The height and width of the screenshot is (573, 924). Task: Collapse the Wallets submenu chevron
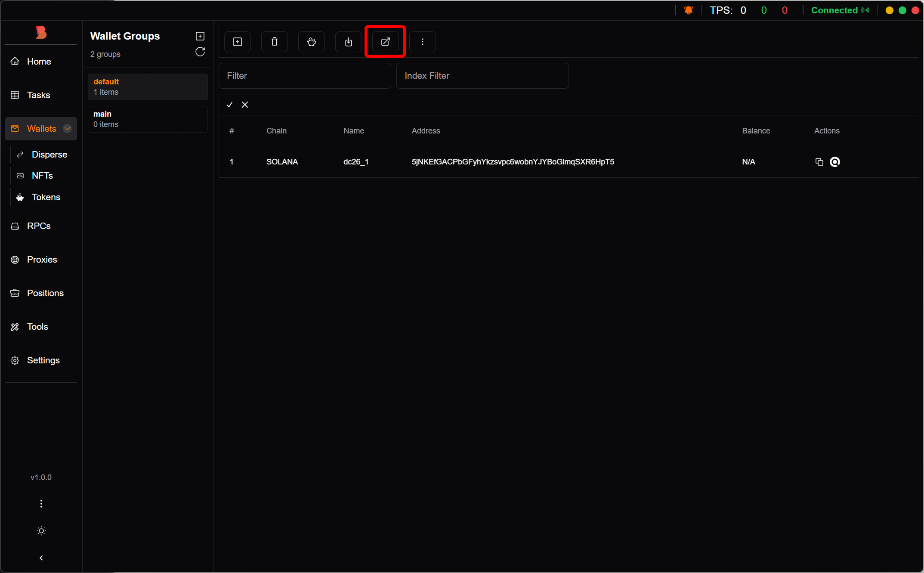[68, 129]
